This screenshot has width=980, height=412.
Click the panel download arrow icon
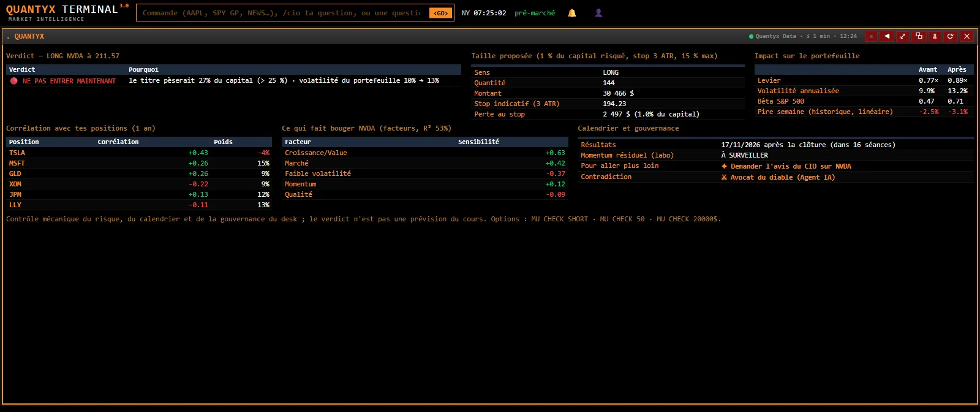tap(935, 36)
